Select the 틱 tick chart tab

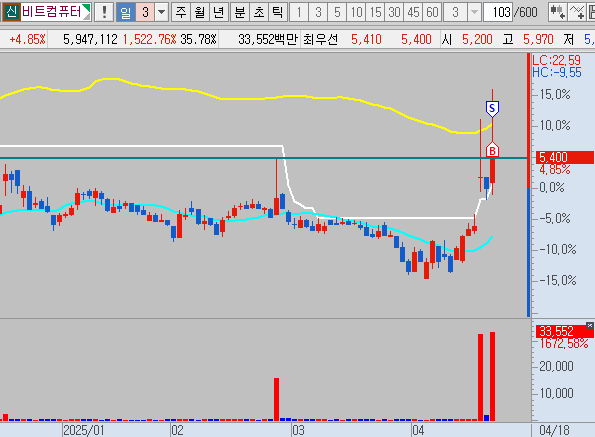tap(278, 12)
